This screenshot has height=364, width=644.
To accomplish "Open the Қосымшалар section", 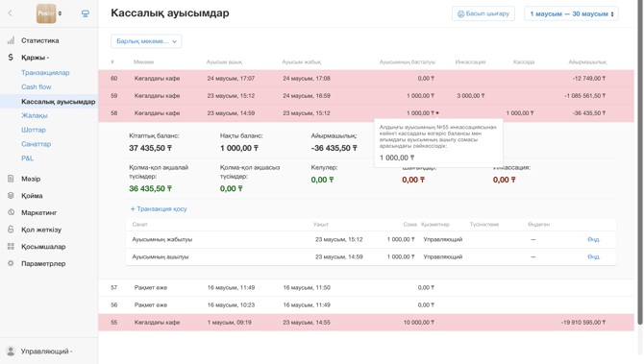I will 43,246.
